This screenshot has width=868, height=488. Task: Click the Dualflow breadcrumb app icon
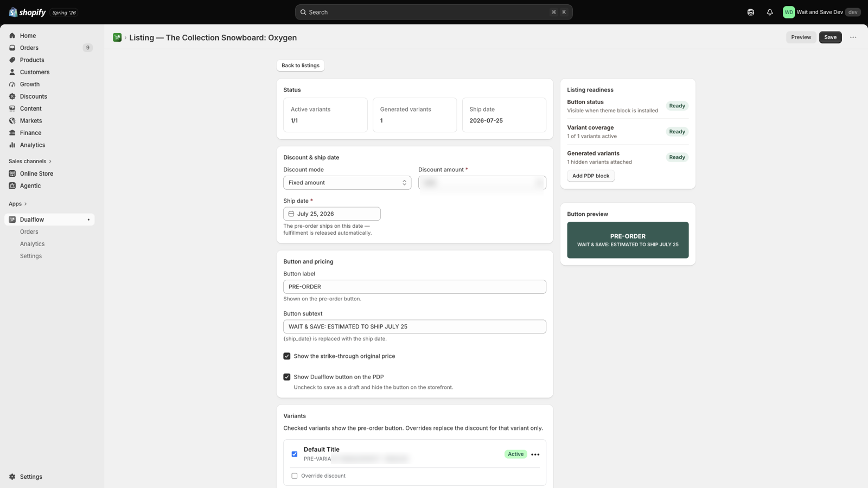coord(117,37)
